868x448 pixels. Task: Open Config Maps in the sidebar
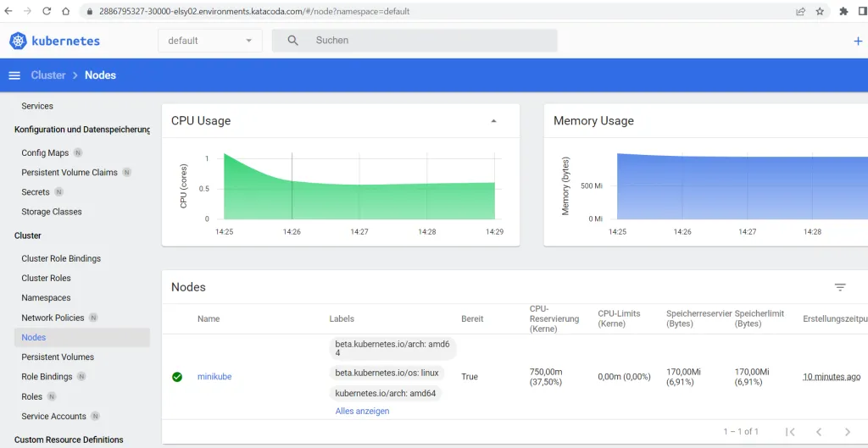tap(45, 152)
